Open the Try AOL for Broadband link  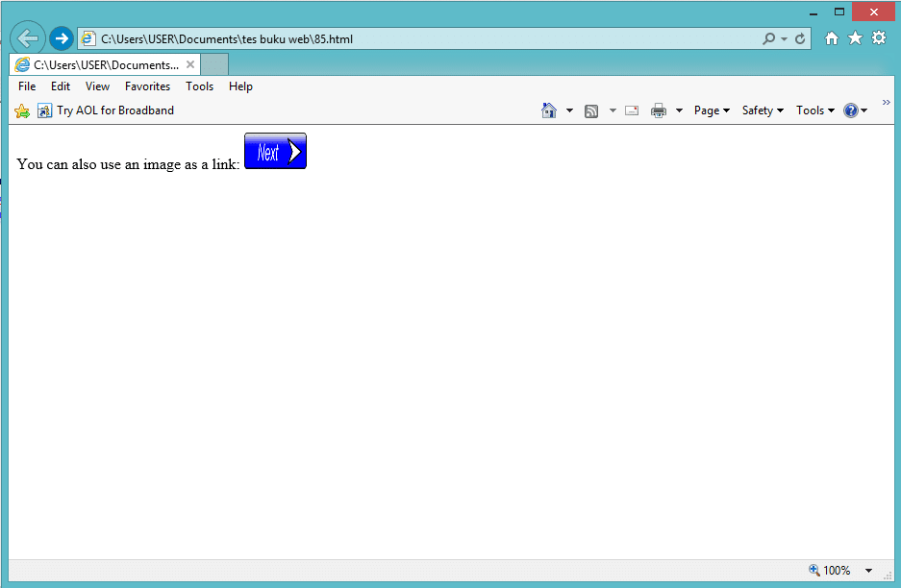pyautogui.click(x=115, y=110)
